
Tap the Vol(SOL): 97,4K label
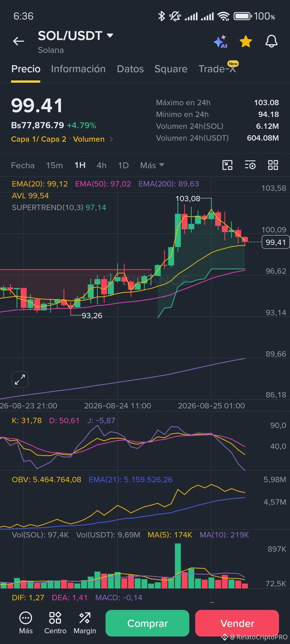click(40, 535)
